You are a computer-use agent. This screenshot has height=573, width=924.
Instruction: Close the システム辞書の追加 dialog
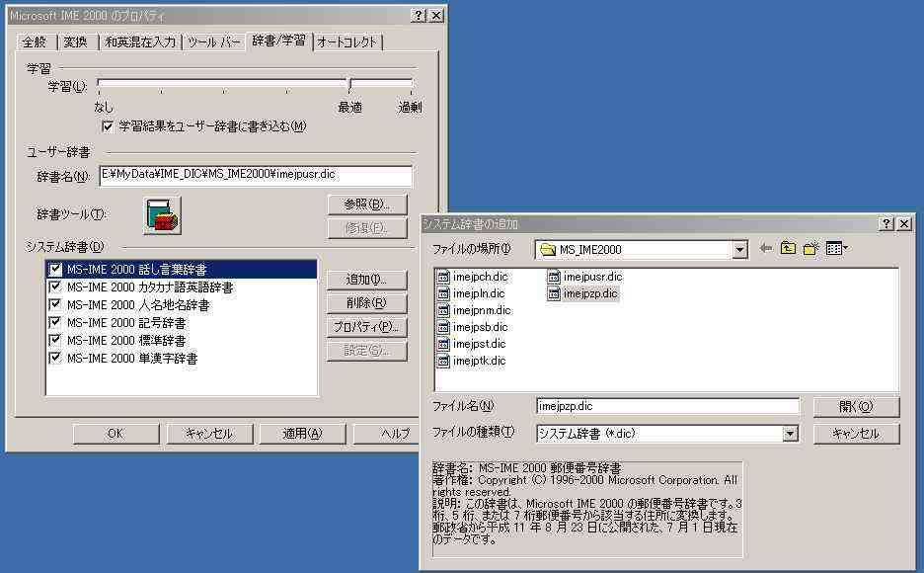point(904,224)
